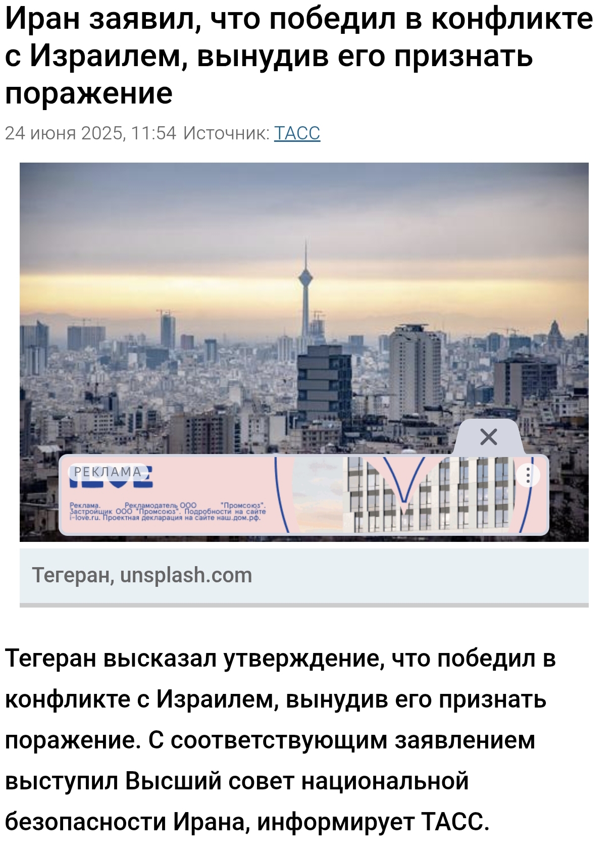
Task: Open the ad options three-dot menu
Action: tap(528, 475)
